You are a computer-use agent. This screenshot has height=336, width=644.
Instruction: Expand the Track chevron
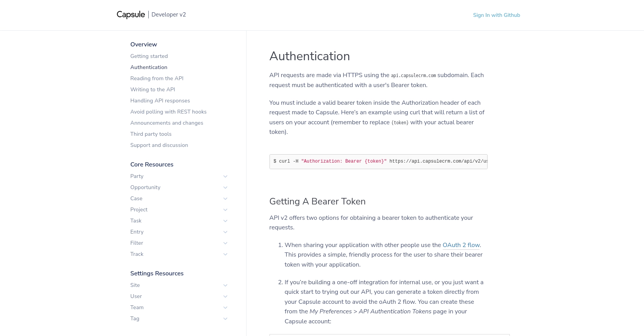pos(225,254)
